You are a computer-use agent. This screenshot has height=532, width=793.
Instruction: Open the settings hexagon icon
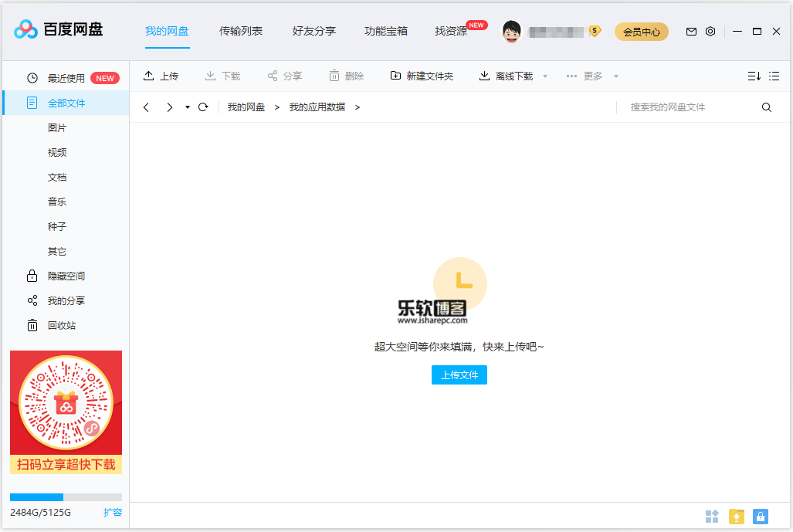coord(710,32)
